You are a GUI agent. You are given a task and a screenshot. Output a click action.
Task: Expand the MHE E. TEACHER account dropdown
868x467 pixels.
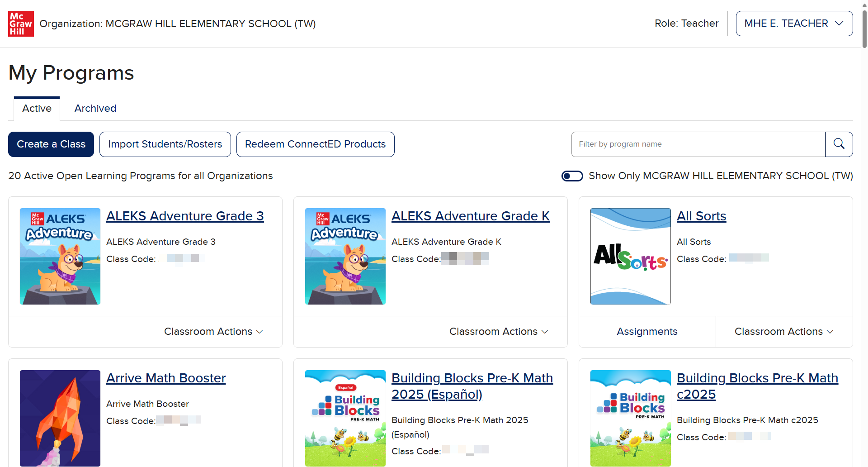(794, 24)
